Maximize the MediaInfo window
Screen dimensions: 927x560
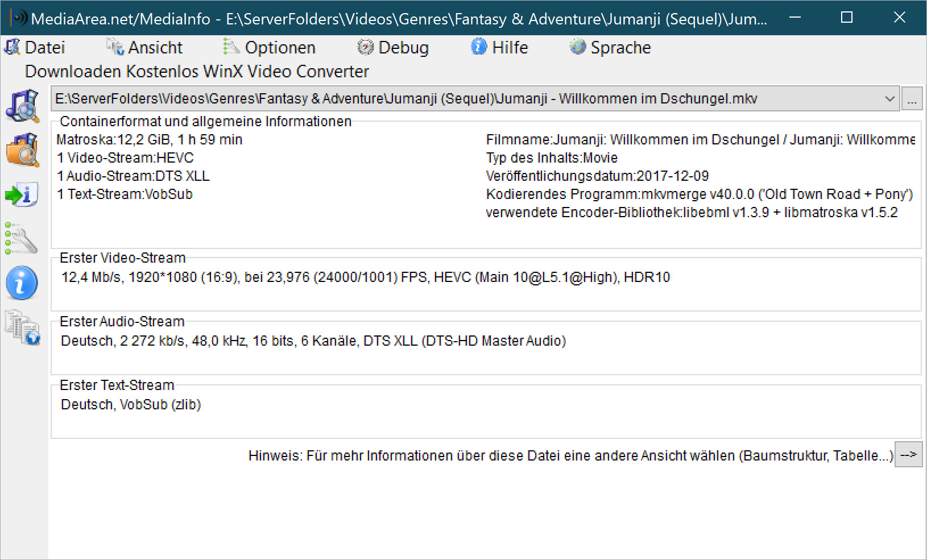pos(847,18)
